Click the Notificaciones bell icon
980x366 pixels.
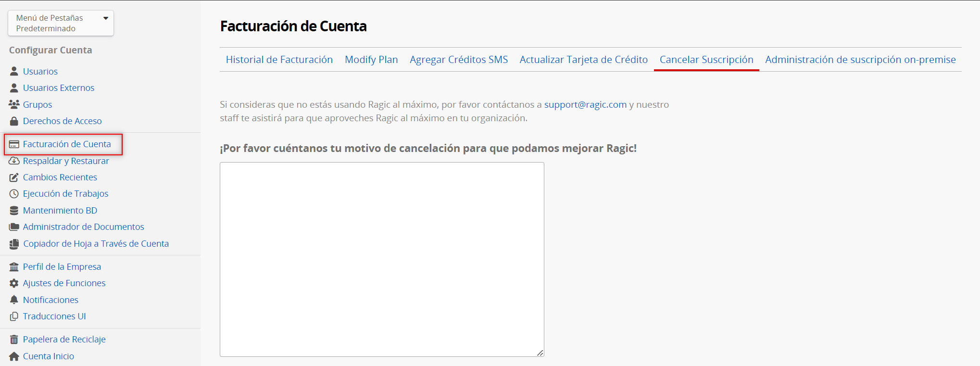coord(14,300)
